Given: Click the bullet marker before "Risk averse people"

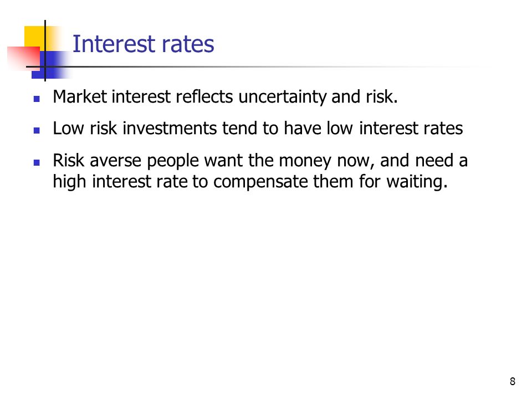Looking at the screenshot, I should coord(37,162).
